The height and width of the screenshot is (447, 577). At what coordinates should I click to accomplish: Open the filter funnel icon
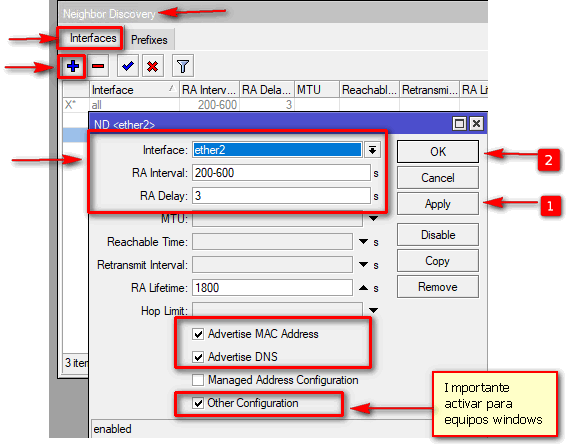coord(183,66)
